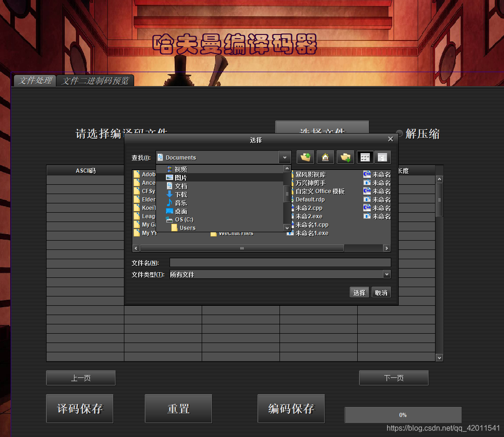Create a new folder using toolbar icon
This screenshot has width=504, height=437.
[345, 157]
